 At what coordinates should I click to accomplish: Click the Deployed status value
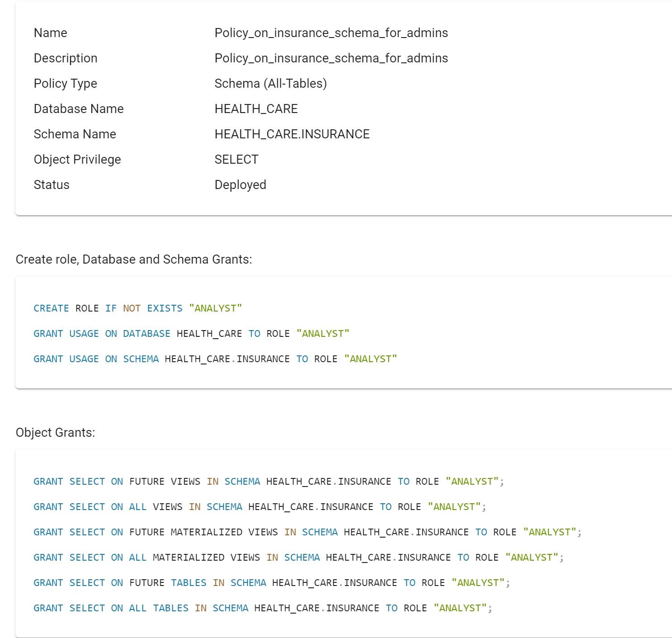pos(240,185)
